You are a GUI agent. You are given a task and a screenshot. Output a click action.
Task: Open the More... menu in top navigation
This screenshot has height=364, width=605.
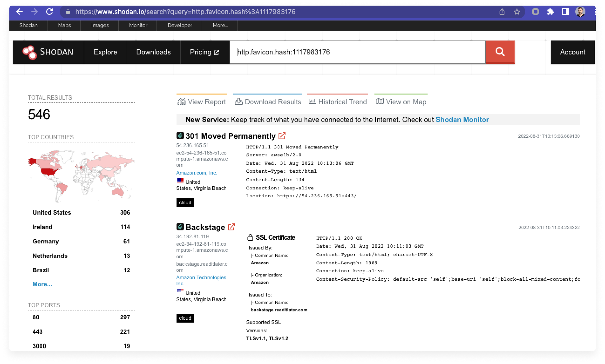pyautogui.click(x=220, y=25)
